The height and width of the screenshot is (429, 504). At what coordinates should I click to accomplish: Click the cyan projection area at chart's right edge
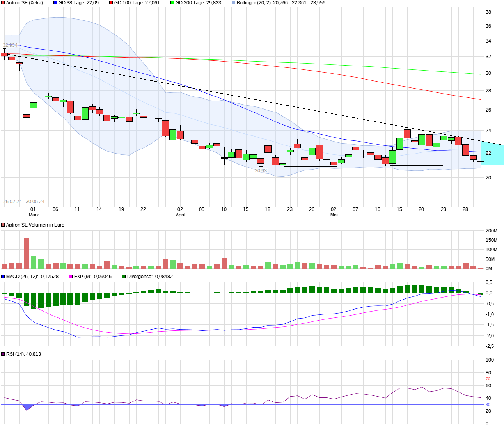click(492, 153)
